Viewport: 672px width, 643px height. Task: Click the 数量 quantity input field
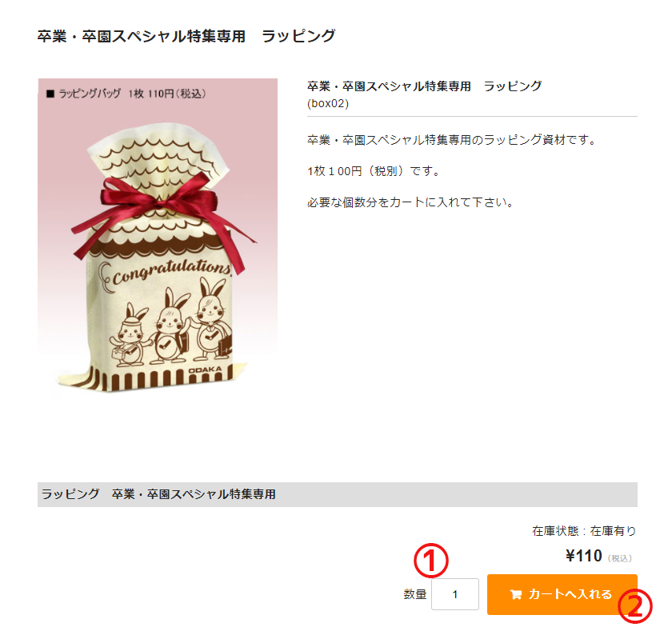(x=454, y=594)
